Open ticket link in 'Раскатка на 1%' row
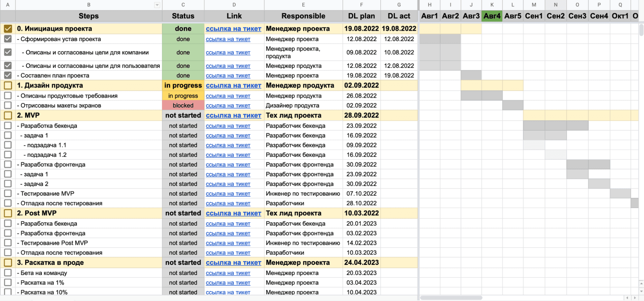Image resolution: width=644 pixels, height=301 pixels. [228, 283]
